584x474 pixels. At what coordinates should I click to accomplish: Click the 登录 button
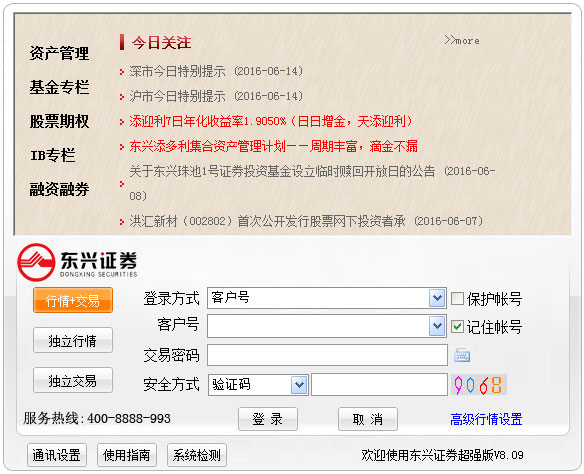(x=268, y=419)
